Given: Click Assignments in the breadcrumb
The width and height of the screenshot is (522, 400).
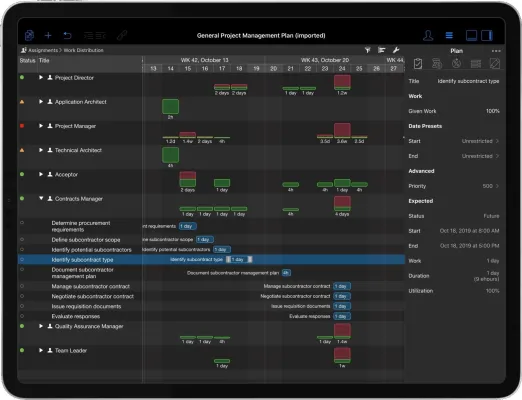Looking at the screenshot, I should (43, 50).
